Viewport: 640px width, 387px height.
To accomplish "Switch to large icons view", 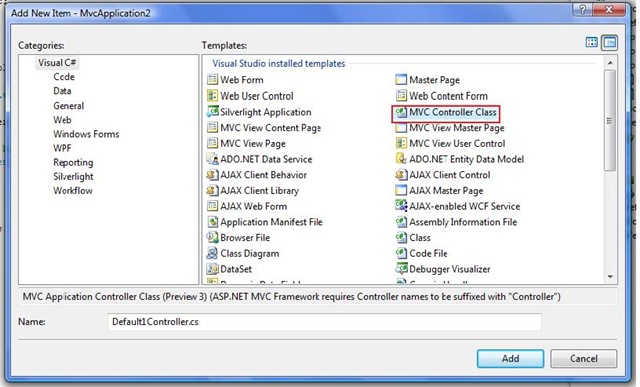I will [591, 42].
